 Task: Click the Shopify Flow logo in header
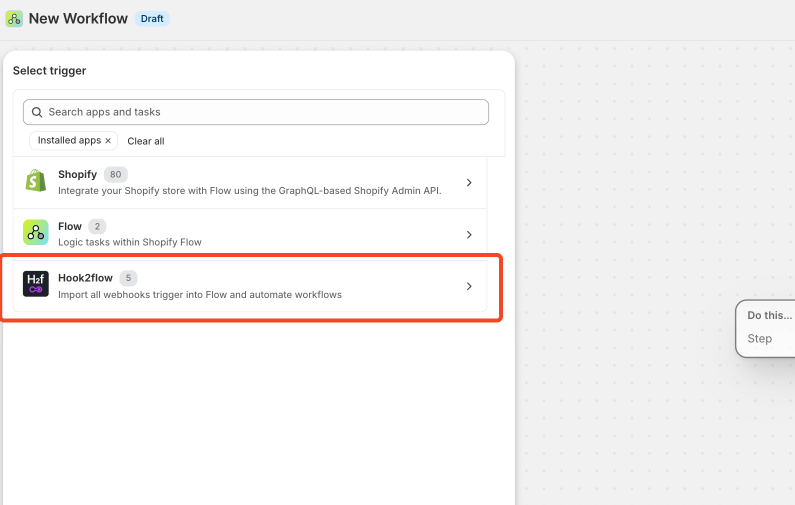(x=14, y=18)
